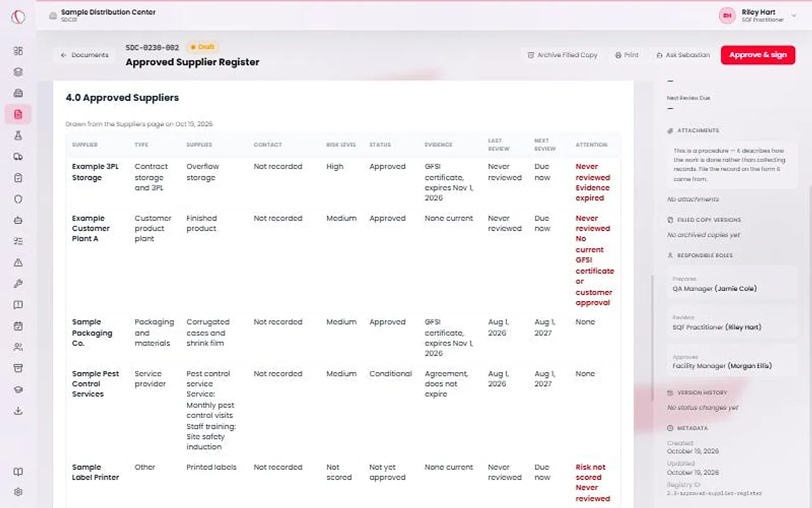Open the people users icon in sidebar

click(18, 347)
